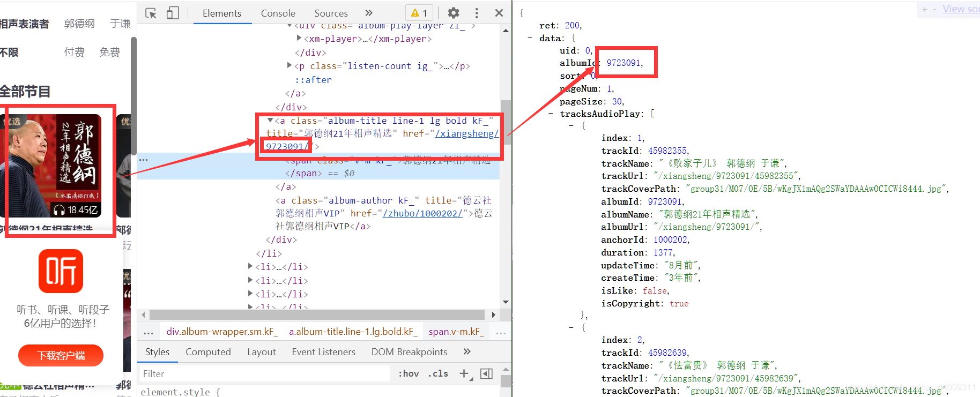The width and height of the screenshot is (980, 397).
Task: Switch to the Console tab
Action: point(278,13)
